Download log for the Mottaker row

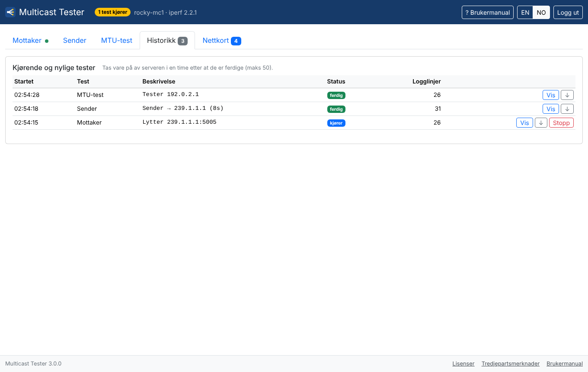coord(541,123)
